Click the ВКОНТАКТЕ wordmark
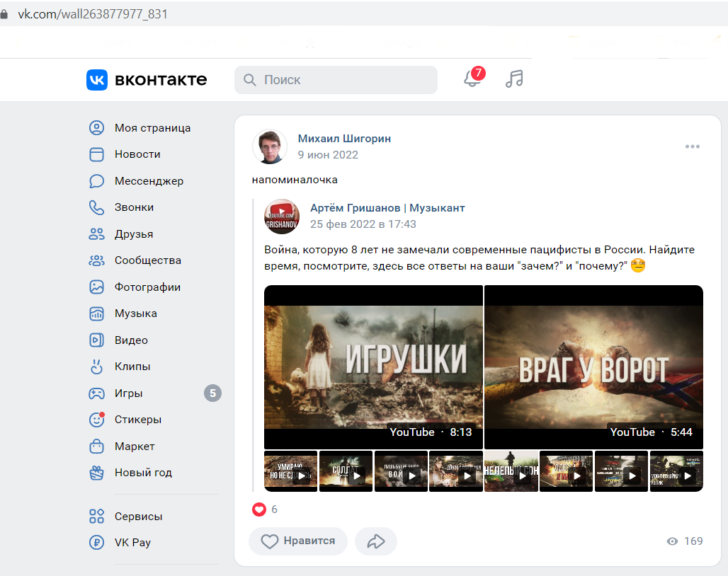 click(x=161, y=80)
